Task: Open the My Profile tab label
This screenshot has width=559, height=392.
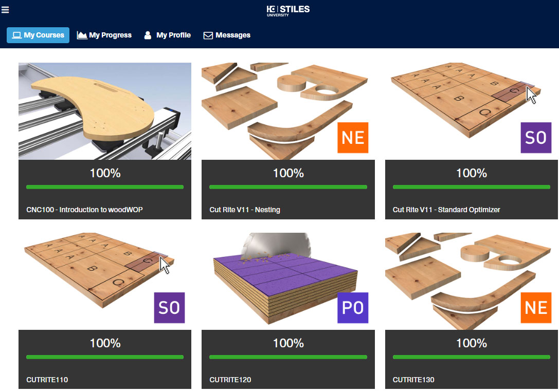Action: [x=174, y=35]
